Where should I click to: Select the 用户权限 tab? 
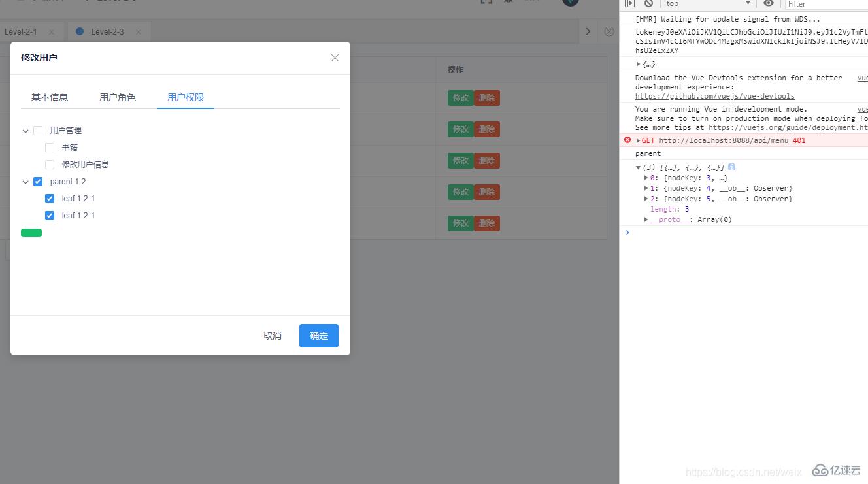(186, 97)
